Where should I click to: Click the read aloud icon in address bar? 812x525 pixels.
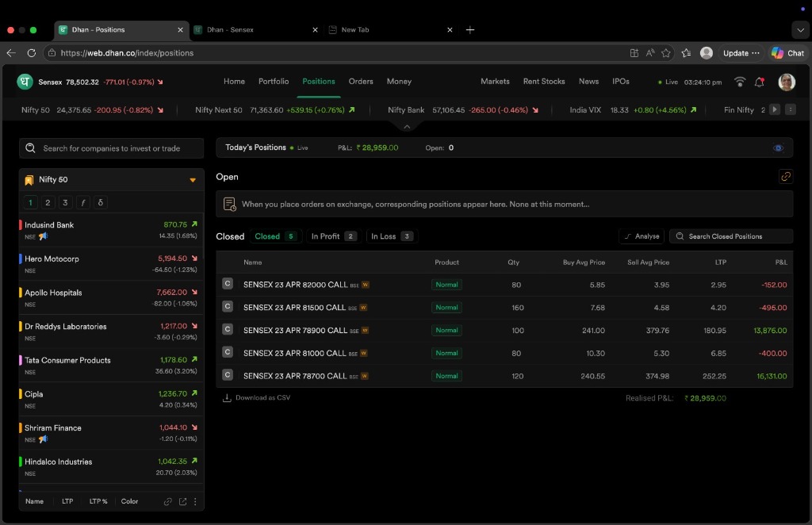click(x=650, y=53)
